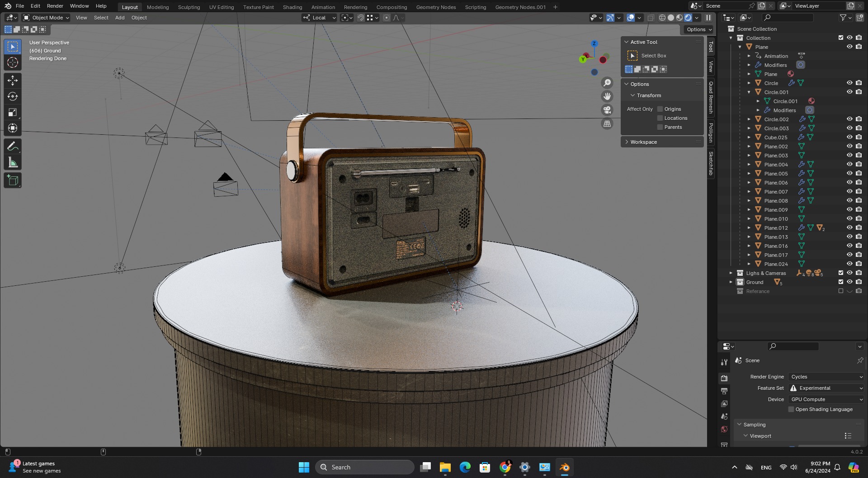868x478 pixels.
Task: Switch to solid viewport shading
Action: pos(671,18)
